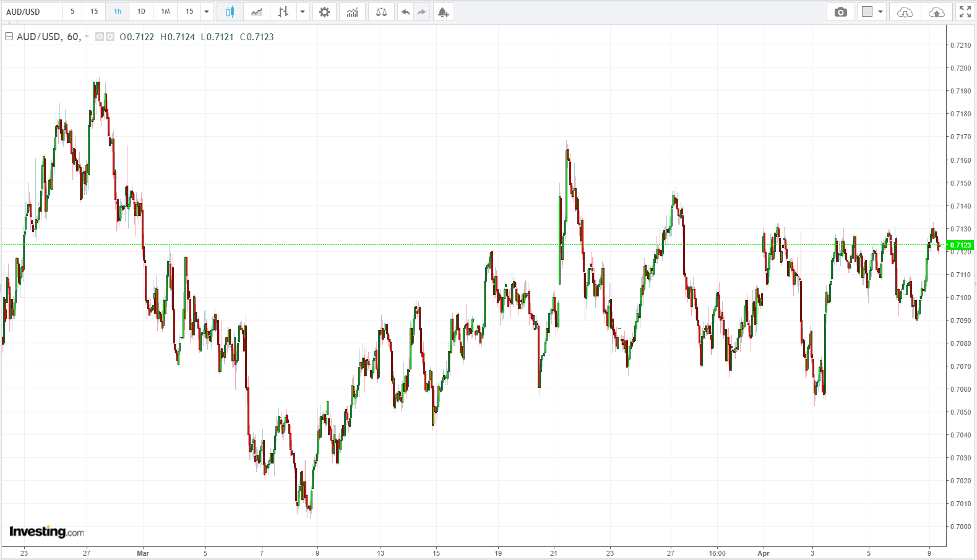Open the dropdown arrow beside 'AUD/USD, 60,'
Viewport: 977px width, 560px height.
point(87,37)
